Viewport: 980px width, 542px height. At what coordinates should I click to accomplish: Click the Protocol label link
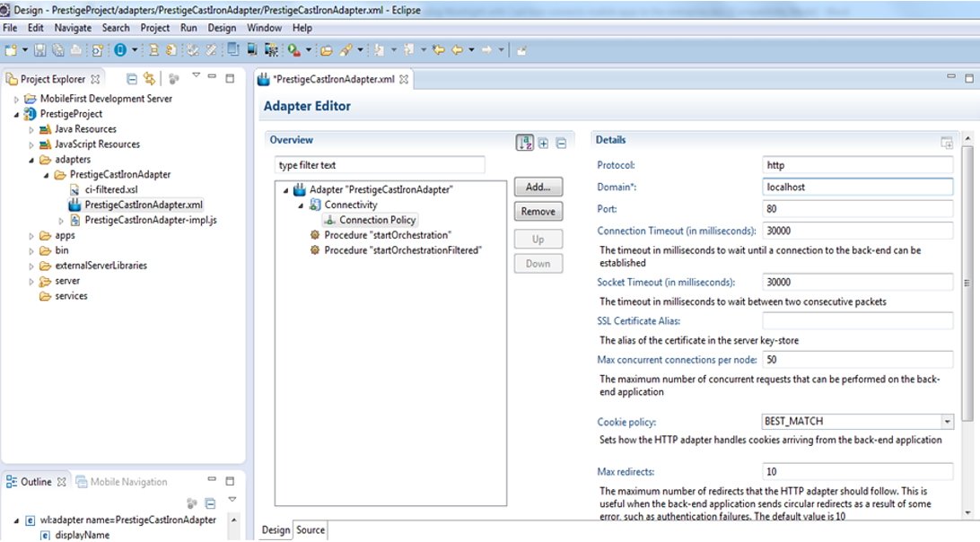[616, 165]
